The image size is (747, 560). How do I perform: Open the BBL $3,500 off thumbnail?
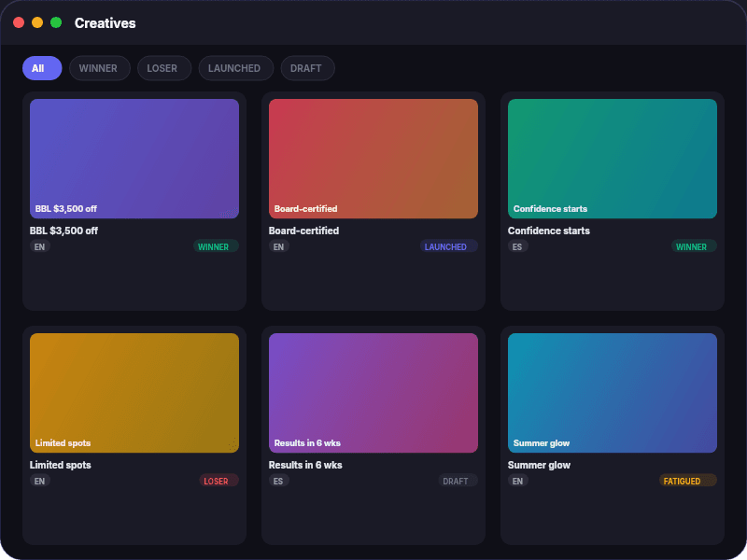point(134,159)
